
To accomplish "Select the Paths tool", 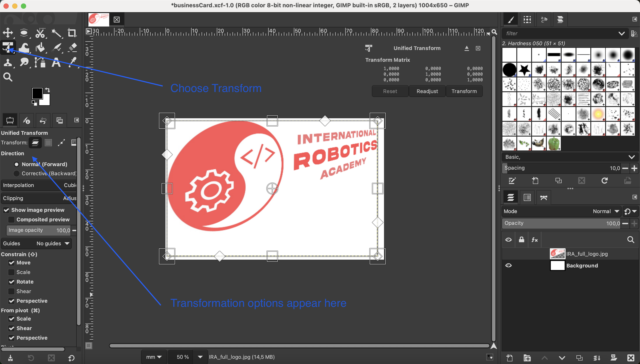I will [x=40, y=62].
